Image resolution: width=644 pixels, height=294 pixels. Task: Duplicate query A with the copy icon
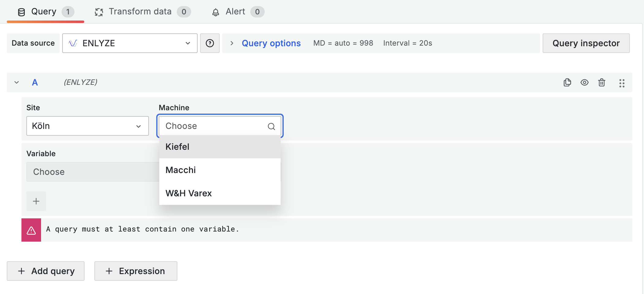pyautogui.click(x=567, y=82)
